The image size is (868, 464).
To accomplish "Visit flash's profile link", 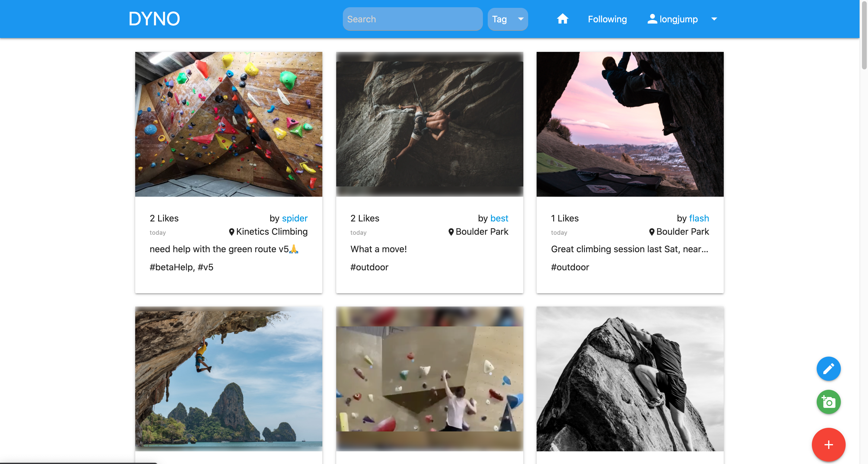I will (x=699, y=218).
